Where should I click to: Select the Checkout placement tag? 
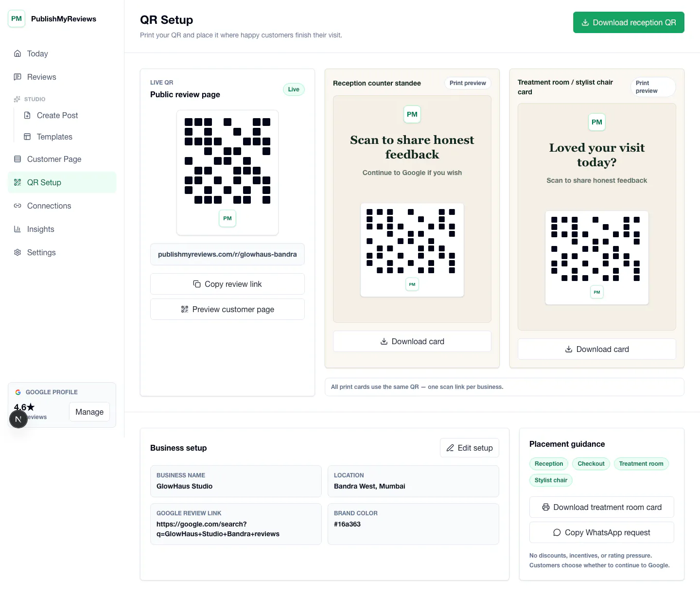[x=591, y=464]
